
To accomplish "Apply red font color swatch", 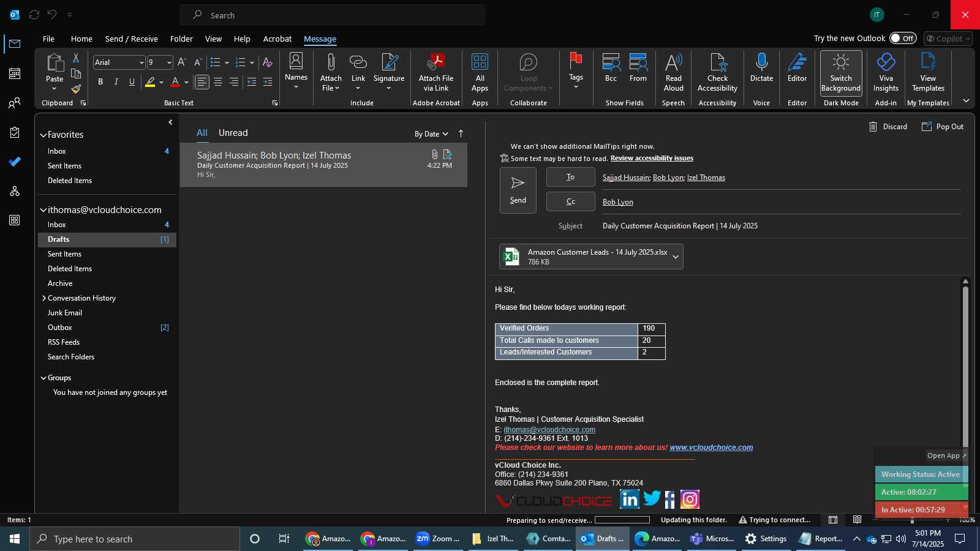I will coord(175,82).
